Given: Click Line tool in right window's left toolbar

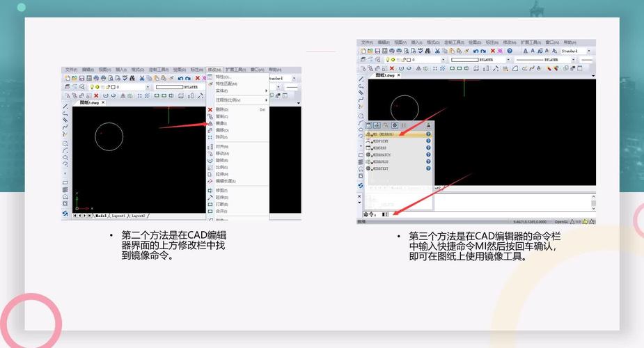Looking at the screenshot, I should pyautogui.click(x=361, y=79).
